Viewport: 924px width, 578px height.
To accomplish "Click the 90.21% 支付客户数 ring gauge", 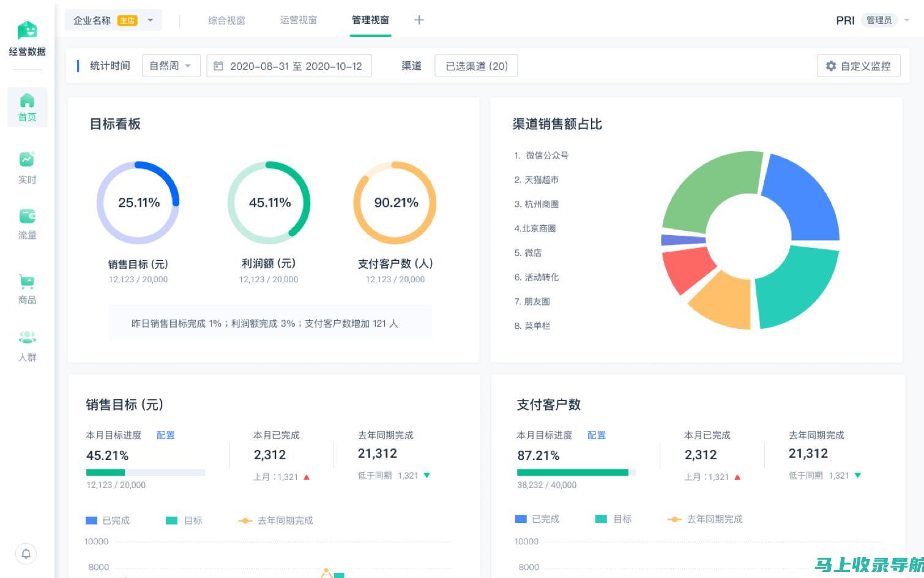I will [x=395, y=203].
